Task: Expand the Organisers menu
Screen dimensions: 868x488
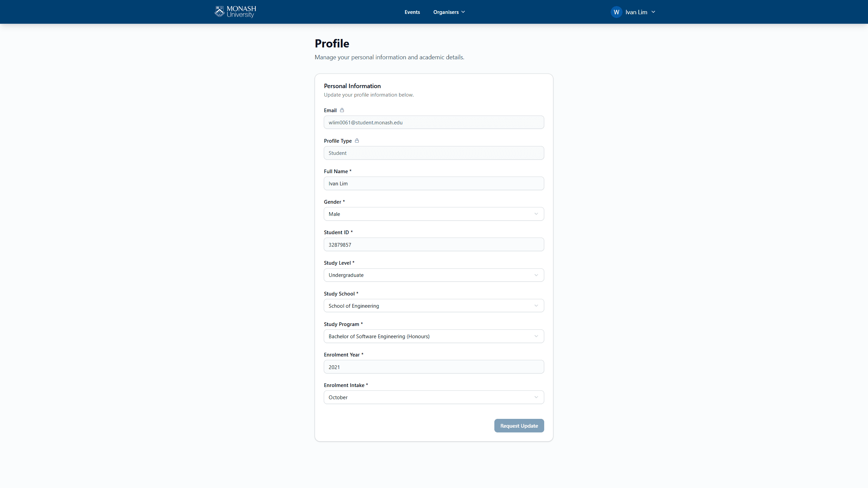Action: 448,12
